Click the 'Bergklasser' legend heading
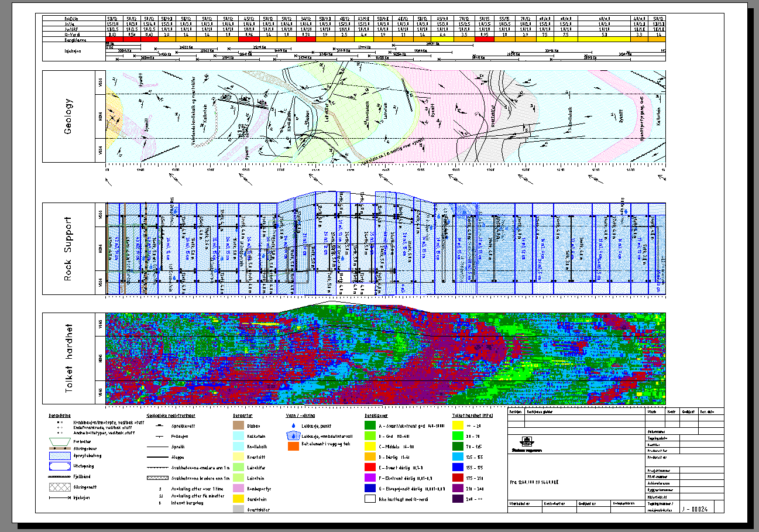This screenshot has width=759, height=532. click(376, 416)
